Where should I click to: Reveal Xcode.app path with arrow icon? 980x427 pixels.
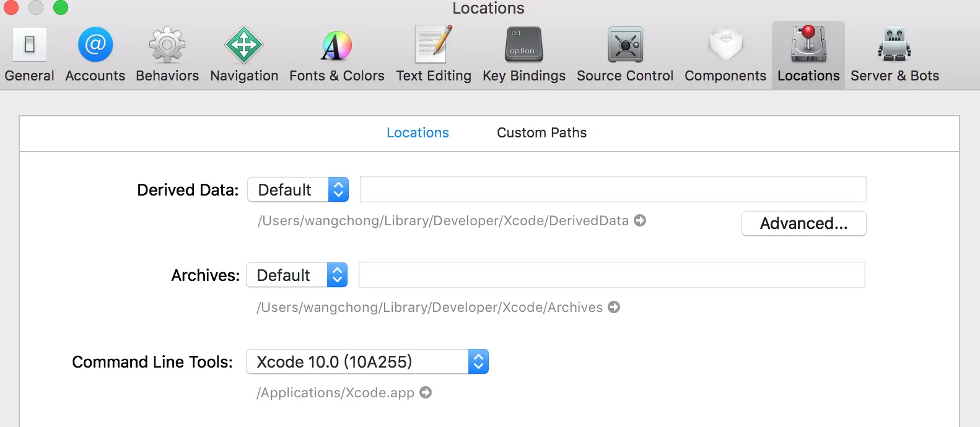click(426, 392)
